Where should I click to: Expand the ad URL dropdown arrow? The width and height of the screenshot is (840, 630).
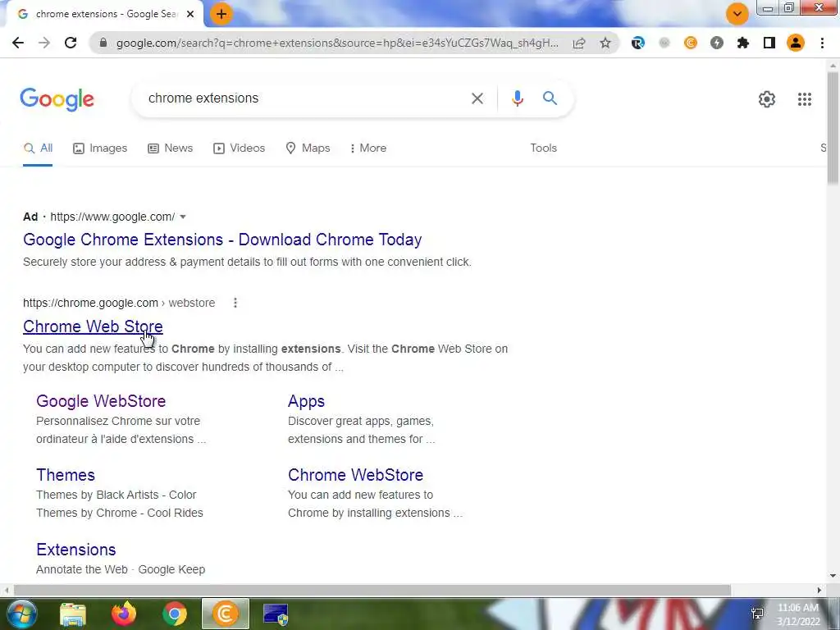183,217
